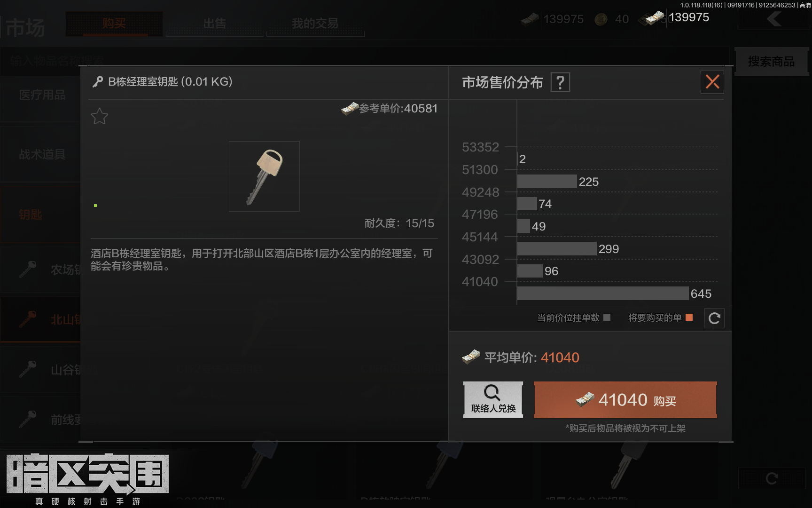The width and height of the screenshot is (812, 508).
Task: Refresh the market price distribution chart
Action: click(714, 318)
